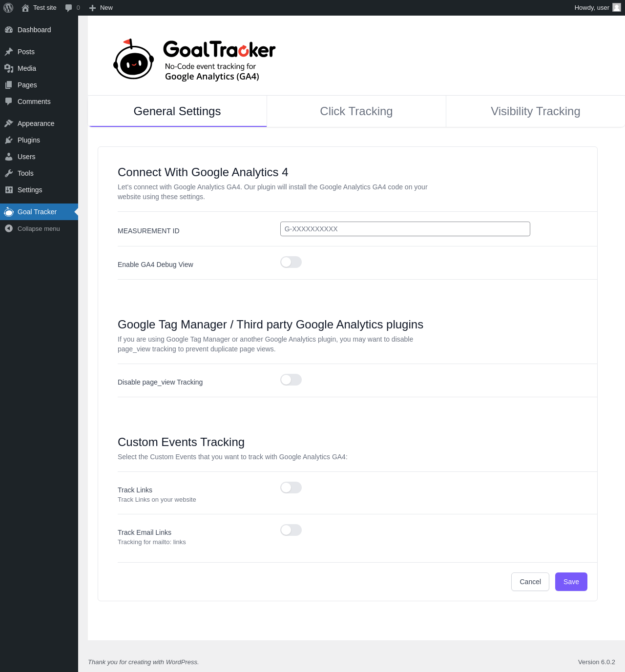The height and width of the screenshot is (672, 625).
Task: Click the Settings sliders icon
Action: [9, 190]
